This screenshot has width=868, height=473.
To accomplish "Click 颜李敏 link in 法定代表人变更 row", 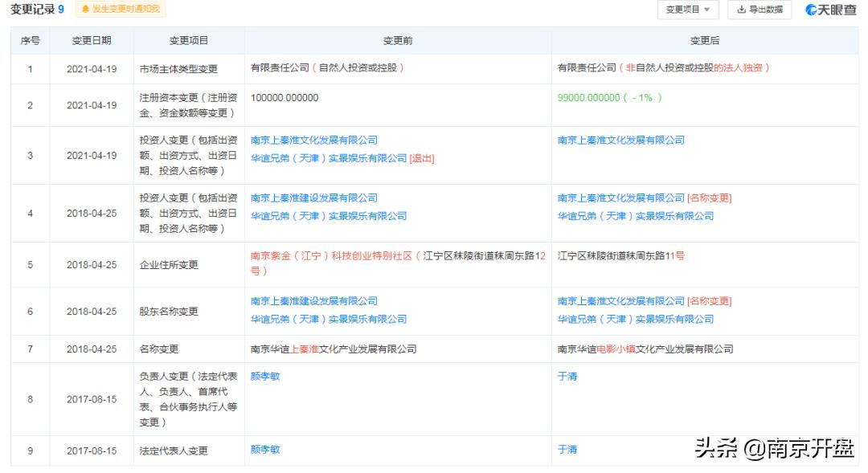I will 264,450.
